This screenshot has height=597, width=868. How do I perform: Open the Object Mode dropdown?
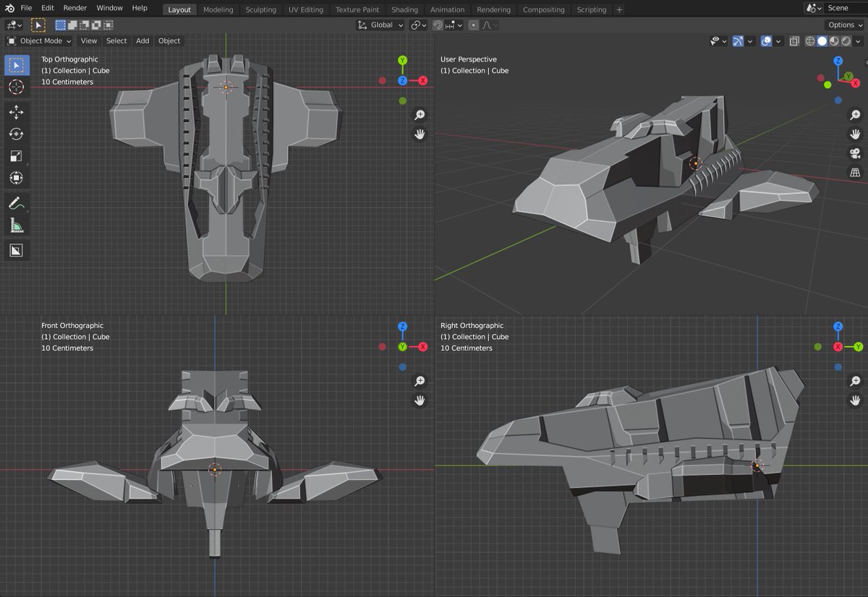coord(39,40)
